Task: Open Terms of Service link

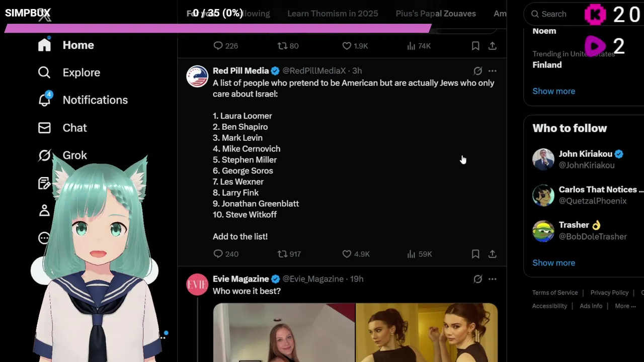Action: (555, 293)
